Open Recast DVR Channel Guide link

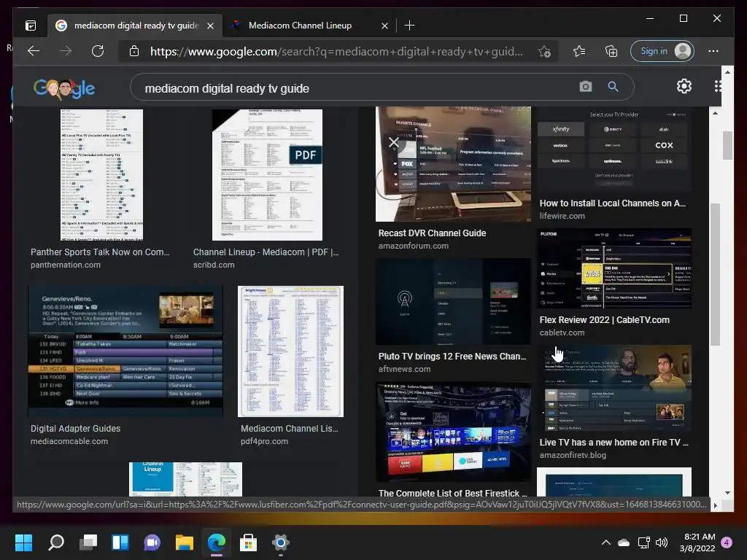432,233
